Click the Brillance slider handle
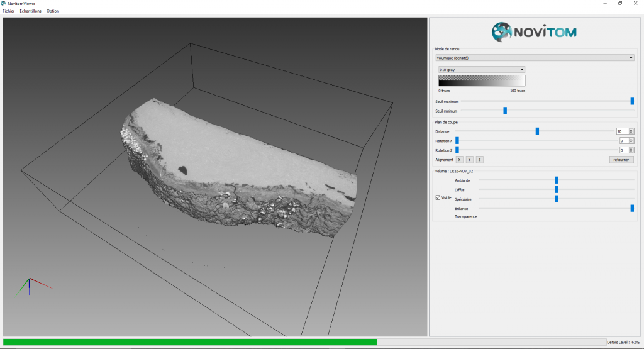The width and height of the screenshot is (644, 349). click(x=632, y=208)
